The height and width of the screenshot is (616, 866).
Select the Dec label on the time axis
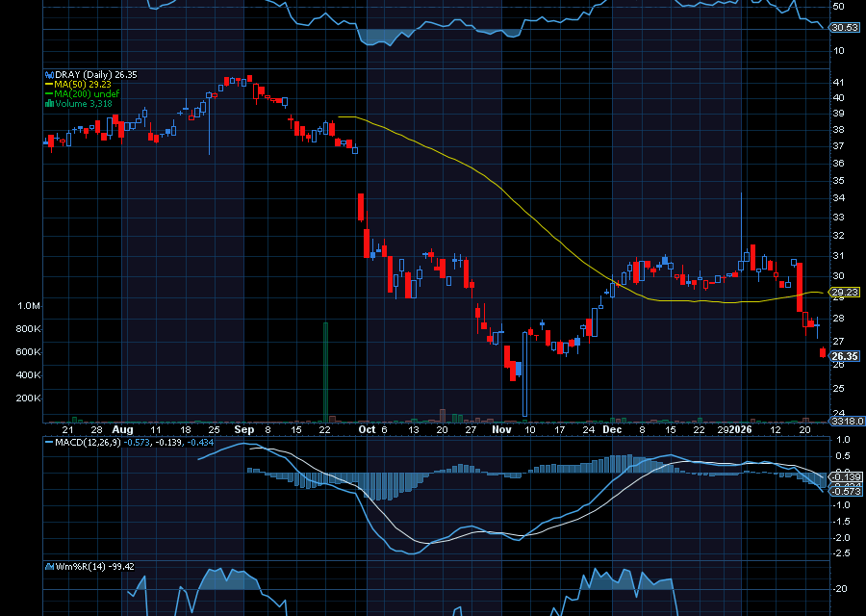coord(610,430)
